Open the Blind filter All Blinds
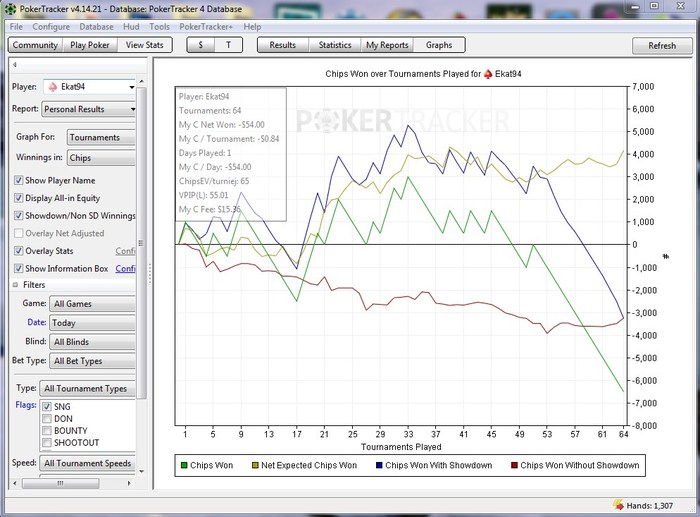The height and width of the screenshot is (517, 700). tap(92, 342)
